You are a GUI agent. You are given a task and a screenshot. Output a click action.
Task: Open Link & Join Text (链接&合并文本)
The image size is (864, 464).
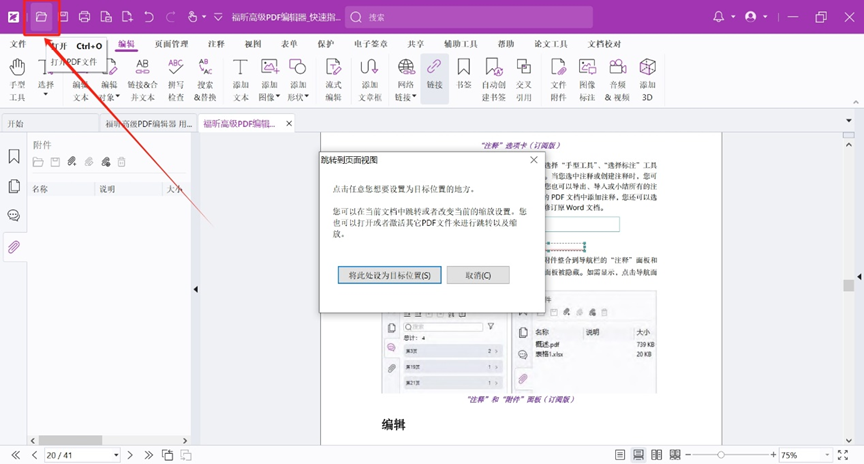[x=142, y=80]
